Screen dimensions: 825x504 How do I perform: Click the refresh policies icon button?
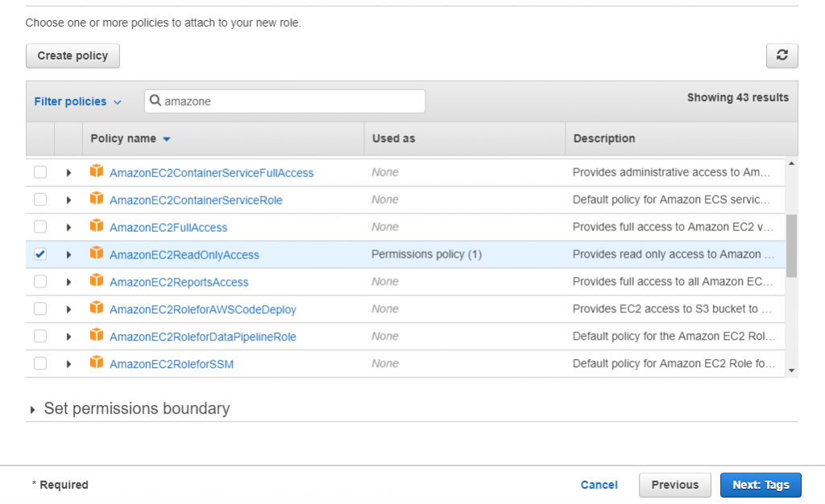(781, 56)
